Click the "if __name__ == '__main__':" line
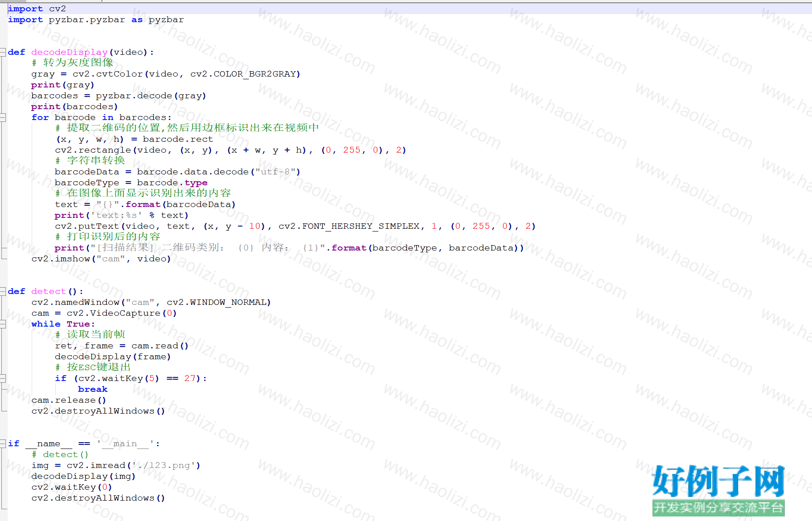Image resolution: width=812 pixels, height=521 pixels. [84, 444]
